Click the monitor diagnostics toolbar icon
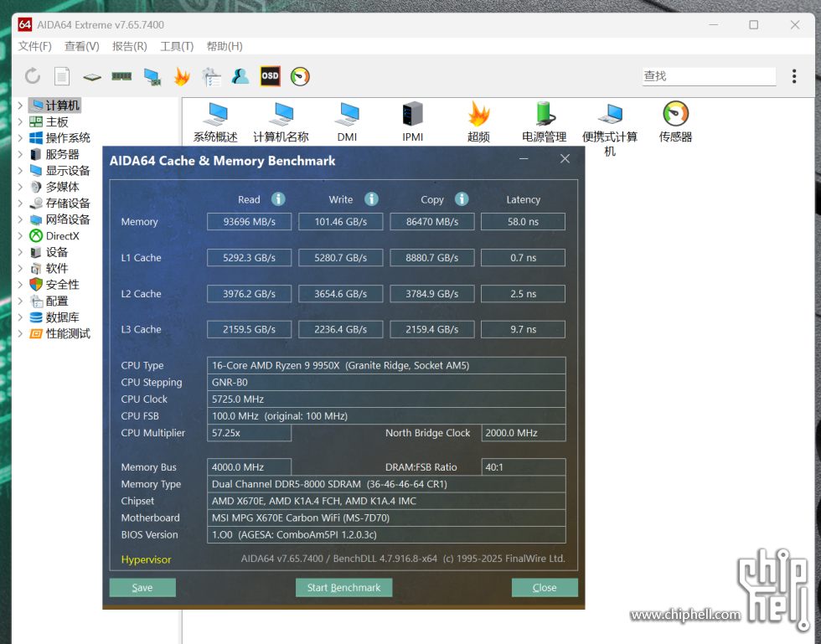The image size is (821, 644). click(x=152, y=77)
